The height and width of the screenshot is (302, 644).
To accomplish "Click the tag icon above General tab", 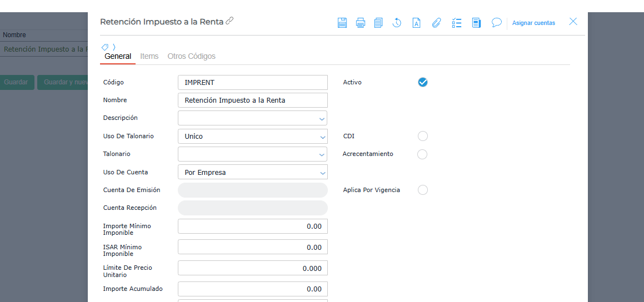I will (x=105, y=47).
